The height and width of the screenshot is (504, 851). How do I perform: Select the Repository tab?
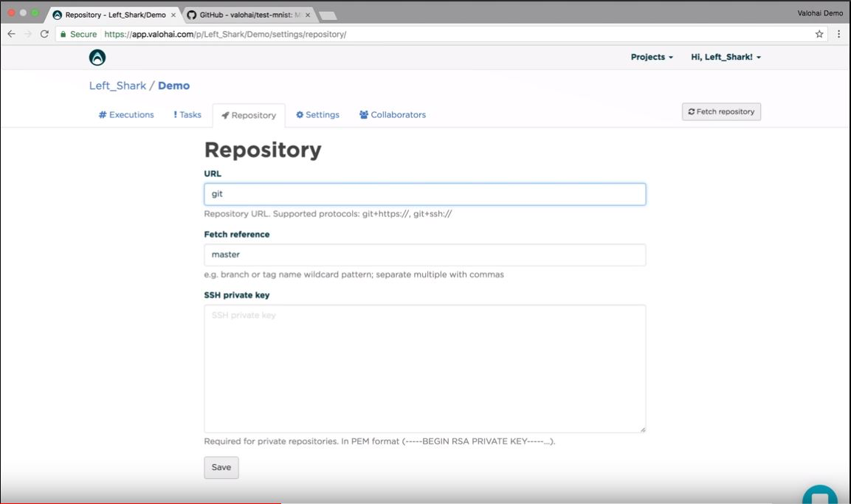(249, 116)
